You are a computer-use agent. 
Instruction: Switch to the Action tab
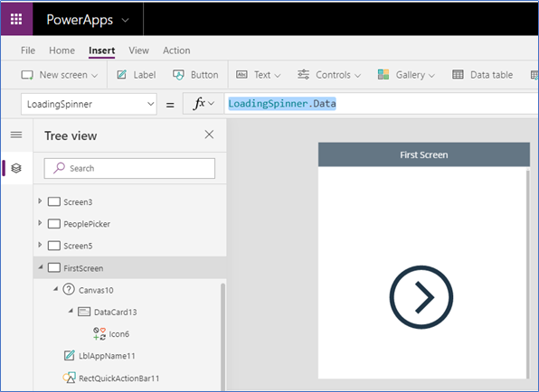pos(176,51)
